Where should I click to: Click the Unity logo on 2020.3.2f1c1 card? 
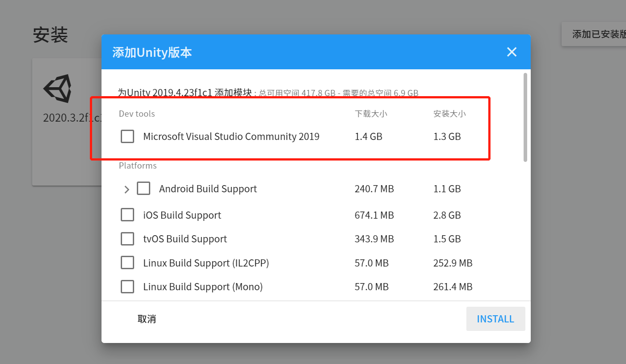point(57,89)
